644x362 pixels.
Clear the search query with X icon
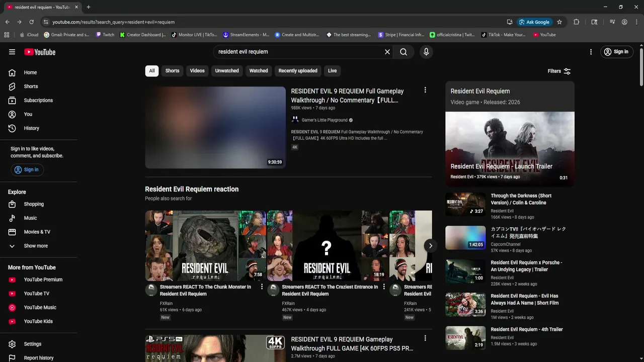pos(387,52)
